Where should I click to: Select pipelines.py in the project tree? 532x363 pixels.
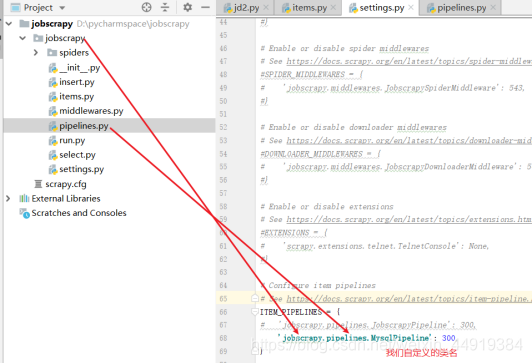point(84,126)
